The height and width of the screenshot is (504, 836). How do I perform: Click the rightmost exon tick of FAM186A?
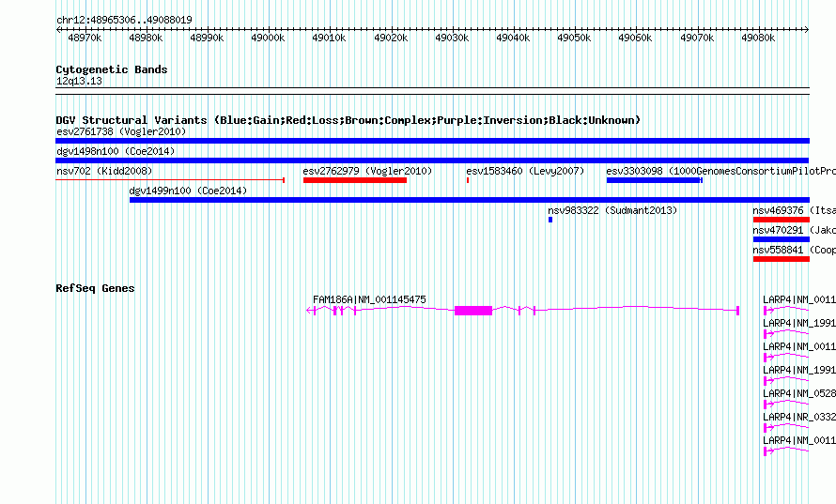click(738, 311)
